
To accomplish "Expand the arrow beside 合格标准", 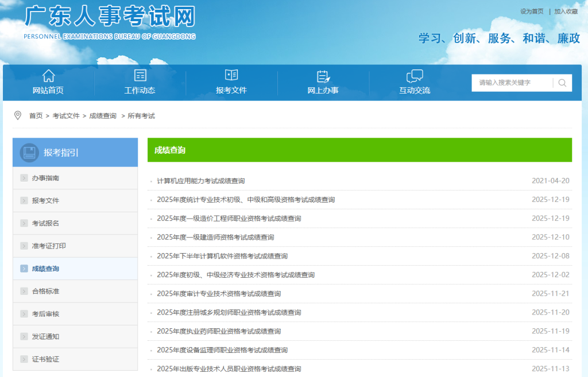I will (x=23, y=291).
